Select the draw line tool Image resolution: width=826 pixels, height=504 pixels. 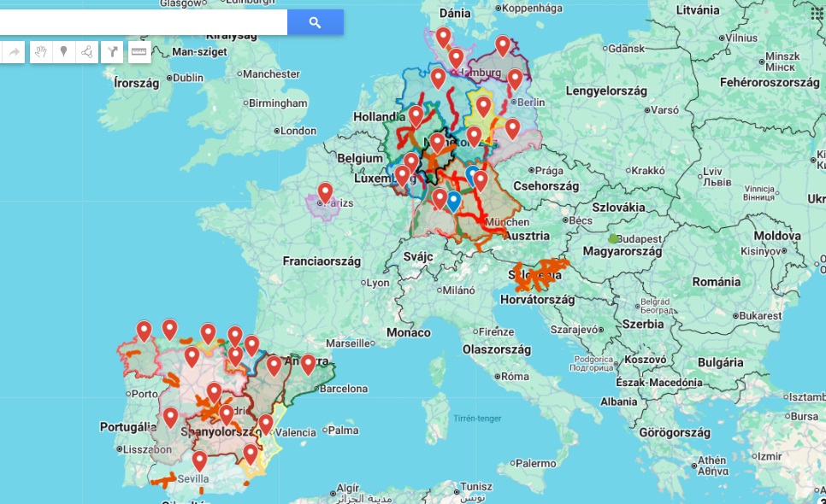(x=87, y=53)
